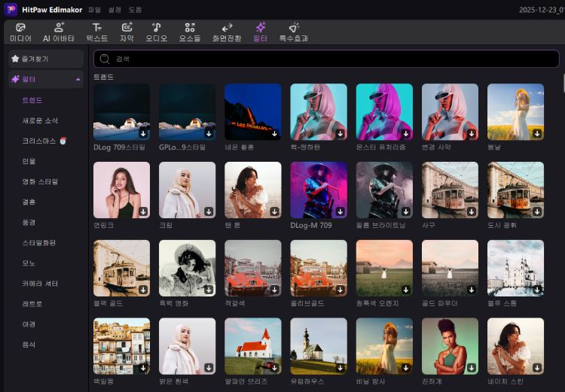
Task: Open the 자막 (Subtitles) panel
Action: pyautogui.click(x=127, y=32)
